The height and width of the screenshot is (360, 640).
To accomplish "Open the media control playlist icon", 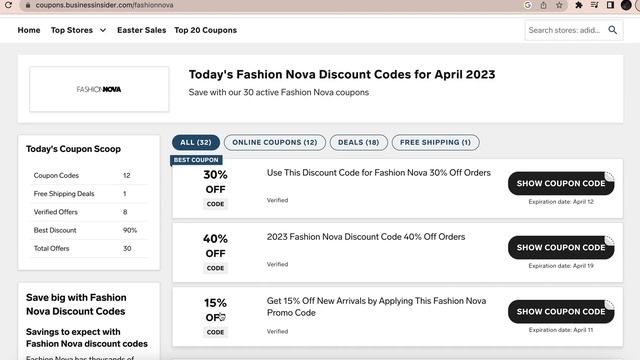I will click(x=594, y=5).
